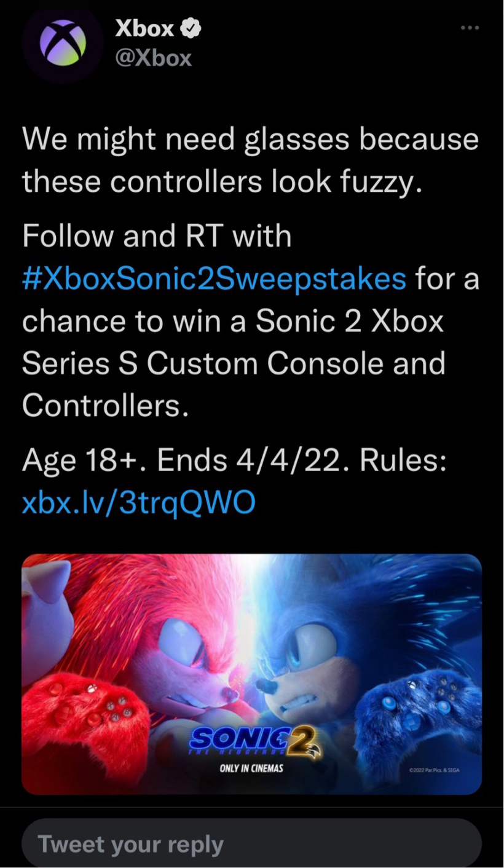Click the ONLY IN CINEMAS caption
This screenshot has height=868, width=504.
coord(251,768)
